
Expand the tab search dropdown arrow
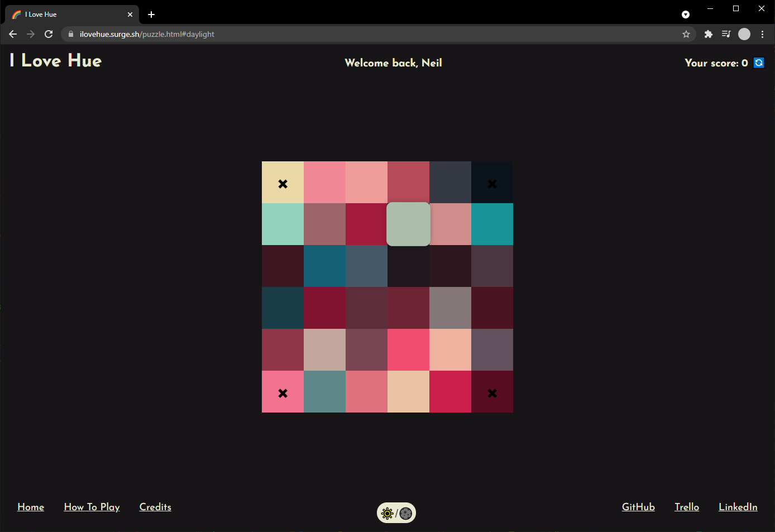pyautogui.click(x=686, y=15)
